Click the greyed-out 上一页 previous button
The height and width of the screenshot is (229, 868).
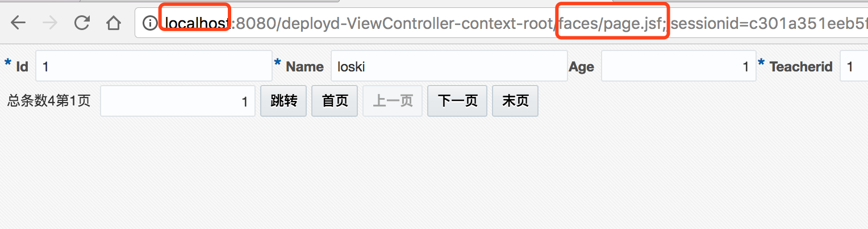click(x=393, y=101)
